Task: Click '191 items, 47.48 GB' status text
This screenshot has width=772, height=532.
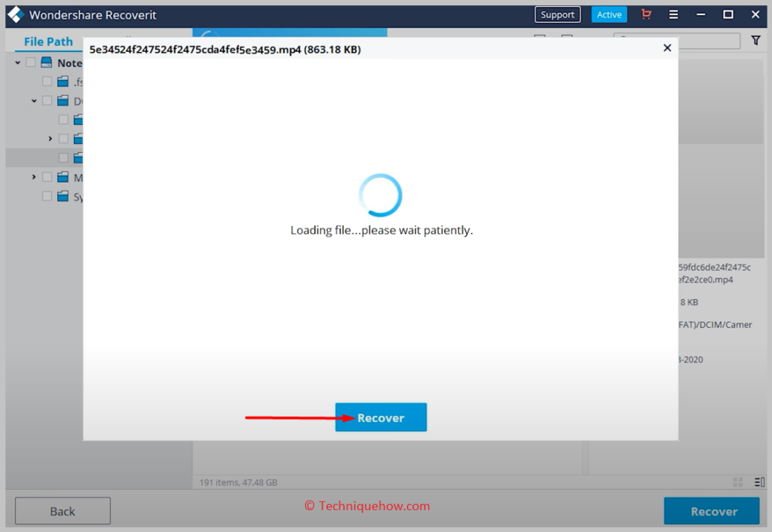Action: click(x=238, y=482)
